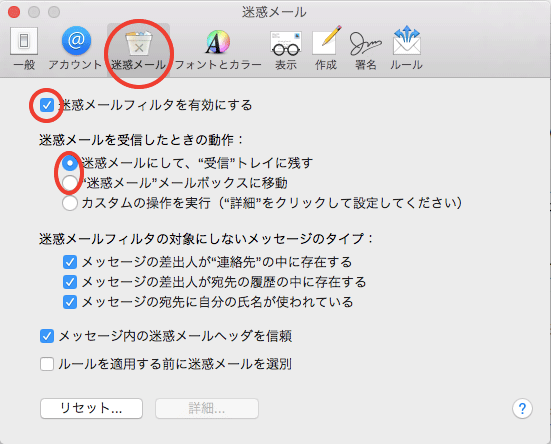Click the リセット... button
The image size is (551, 444).
tap(91, 409)
